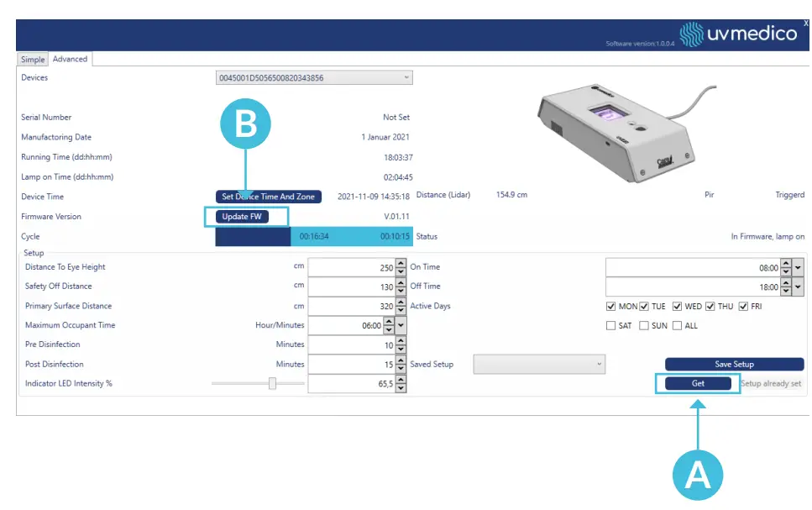Click the uvmedico logo
812x510 pixels.
pos(738,34)
